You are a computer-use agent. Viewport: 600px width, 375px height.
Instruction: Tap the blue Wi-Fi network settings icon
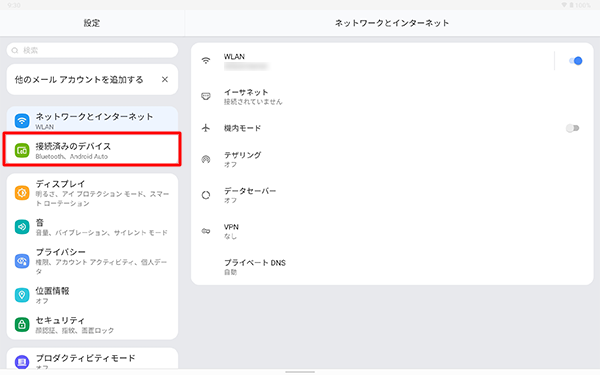22,121
